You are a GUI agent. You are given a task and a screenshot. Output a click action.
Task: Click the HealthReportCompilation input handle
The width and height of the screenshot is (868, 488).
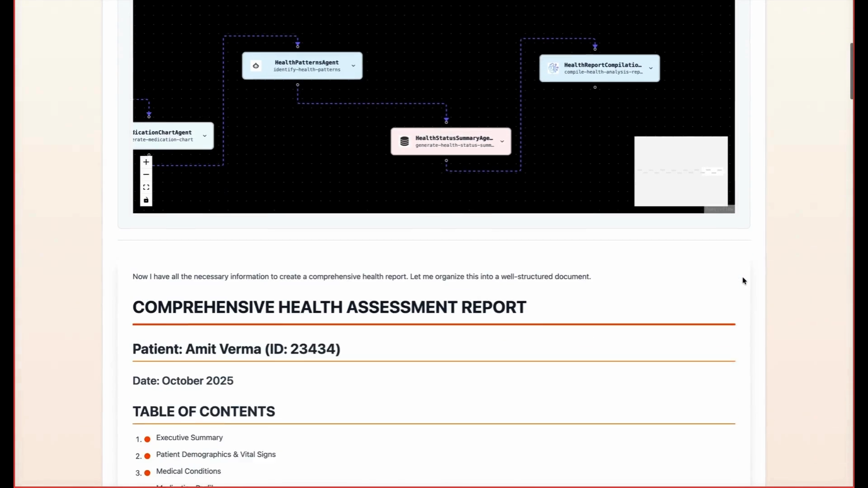tap(595, 48)
